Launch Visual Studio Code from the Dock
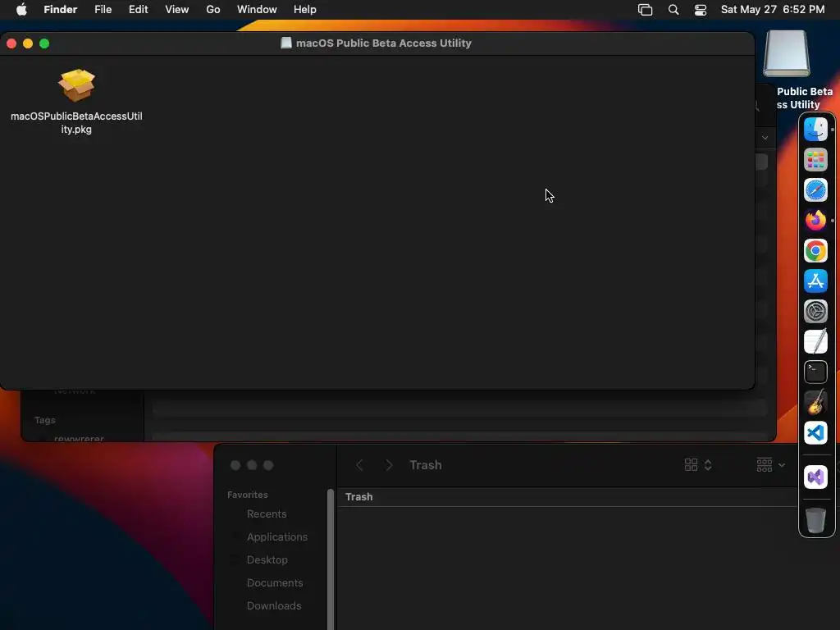Image resolution: width=840 pixels, height=630 pixels. [x=815, y=433]
